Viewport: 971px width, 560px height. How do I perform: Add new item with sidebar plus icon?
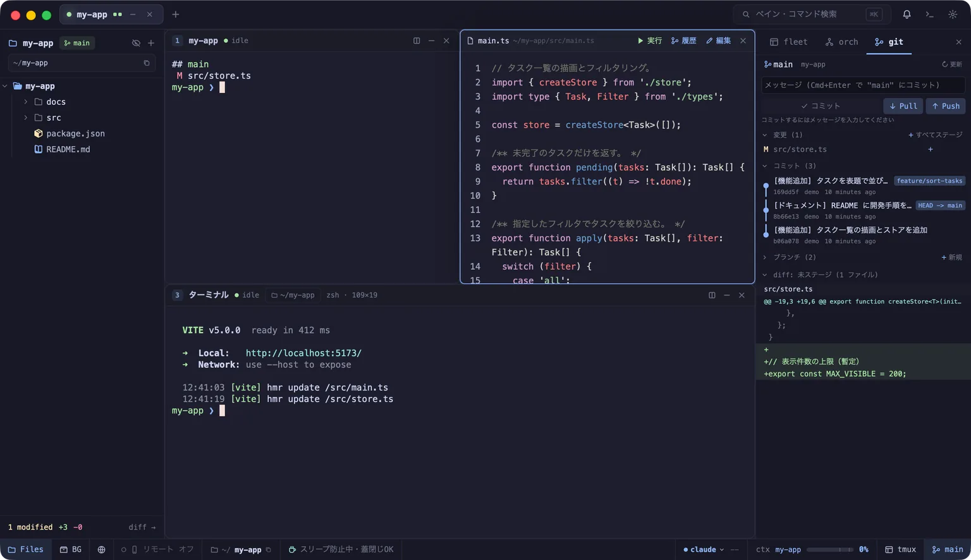pyautogui.click(x=151, y=43)
